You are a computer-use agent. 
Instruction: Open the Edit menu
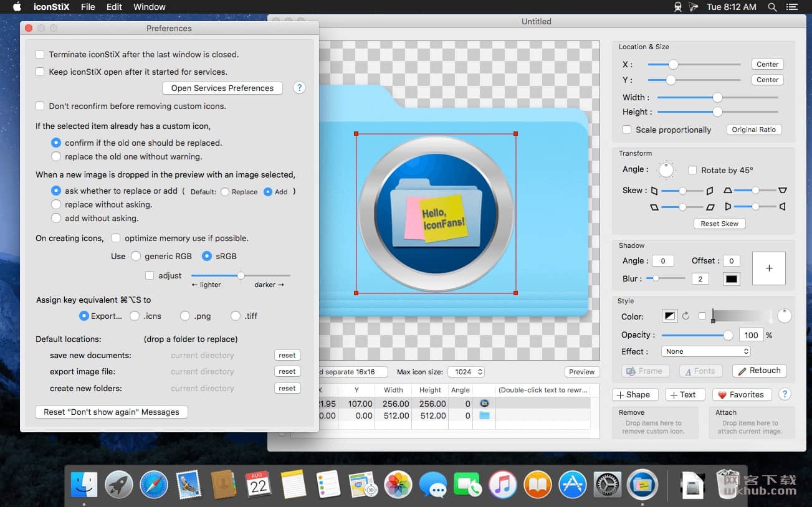[x=114, y=7]
